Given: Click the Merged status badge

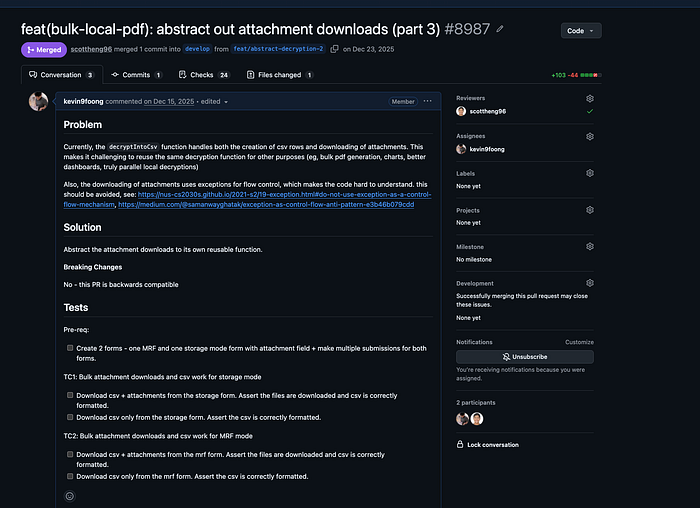Looking at the screenshot, I should point(44,50).
